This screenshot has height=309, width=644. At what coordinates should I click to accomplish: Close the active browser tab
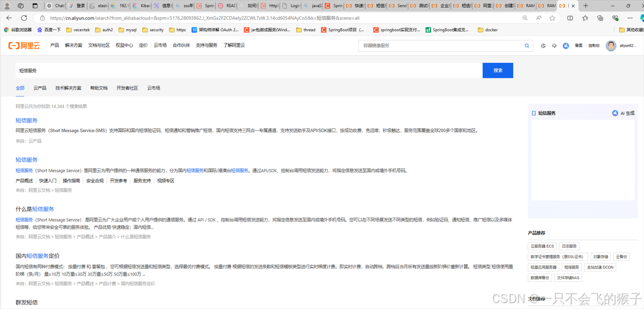tap(572, 5)
